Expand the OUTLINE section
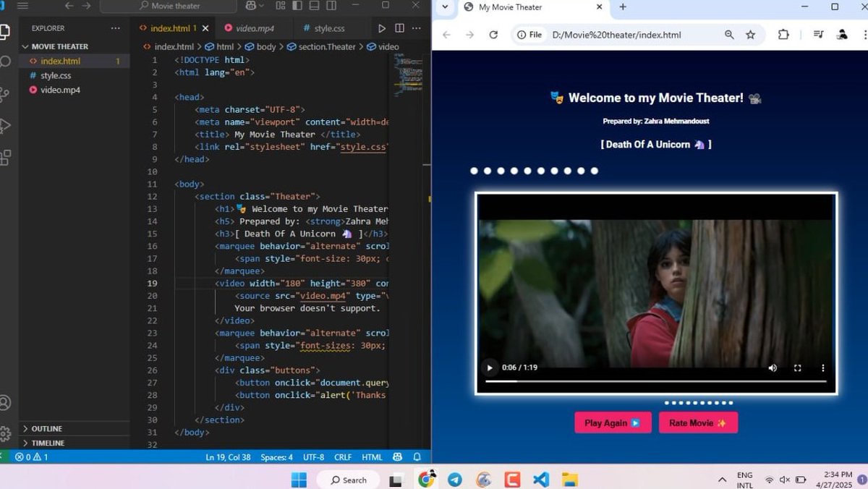This screenshot has height=489, width=868. 75,428
